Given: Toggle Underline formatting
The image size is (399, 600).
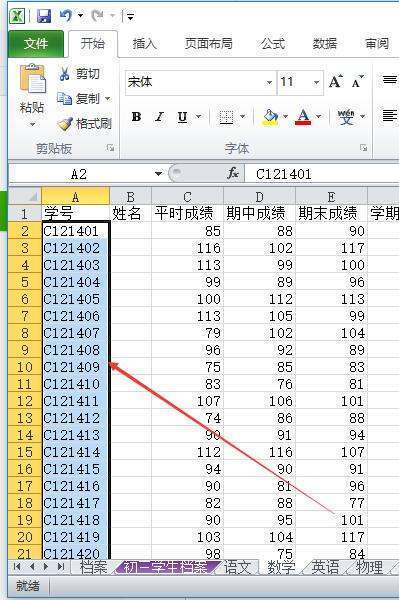Looking at the screenshot, I should coord(182,116).
